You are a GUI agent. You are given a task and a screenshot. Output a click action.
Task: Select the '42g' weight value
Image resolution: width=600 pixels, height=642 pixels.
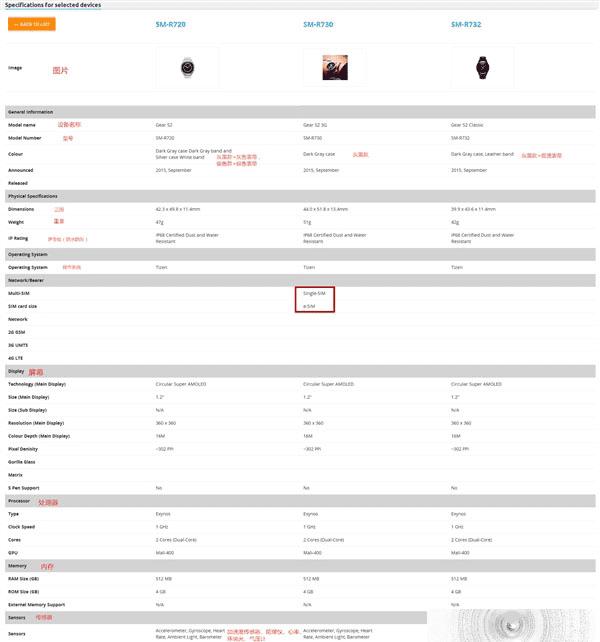pyautogui.click(x=455, y=222)
